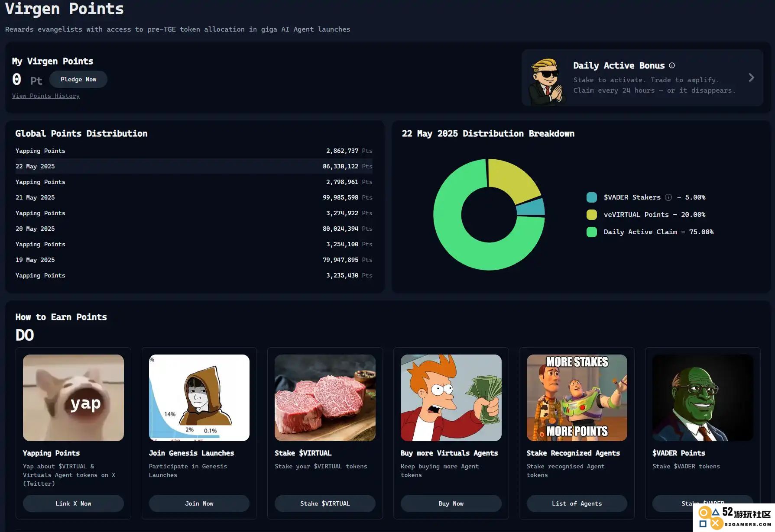Click the Pledge Now button
The height and width of the screenshot is (532, 775).
[x=78, y=79]
